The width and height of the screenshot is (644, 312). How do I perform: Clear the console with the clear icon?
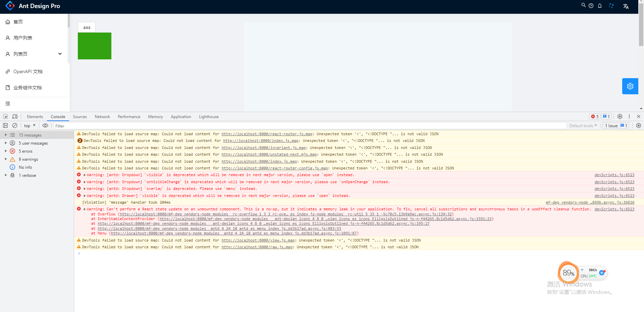15,125
